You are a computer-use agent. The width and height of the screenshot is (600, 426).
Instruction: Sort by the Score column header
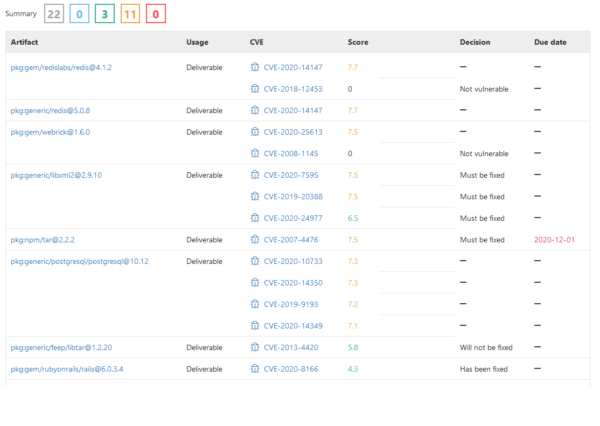[x=358, y=43]
